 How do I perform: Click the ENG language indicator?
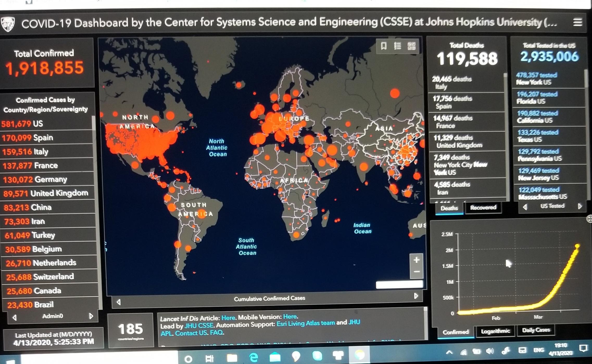click(538, 350)
